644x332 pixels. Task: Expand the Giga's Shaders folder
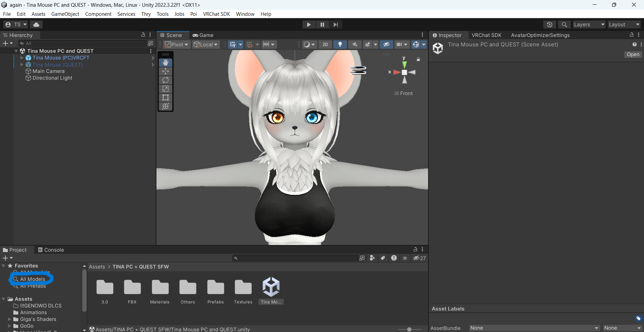click(x=9, y=319)
